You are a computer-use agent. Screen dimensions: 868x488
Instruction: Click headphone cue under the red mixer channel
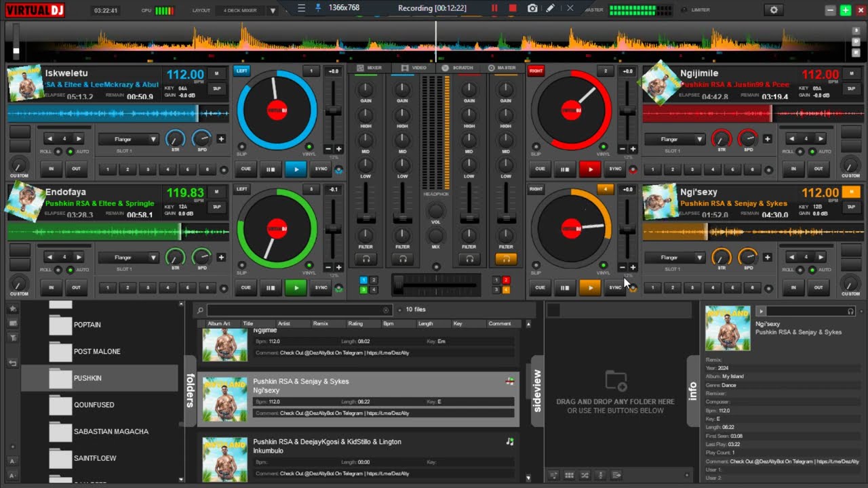469,259
